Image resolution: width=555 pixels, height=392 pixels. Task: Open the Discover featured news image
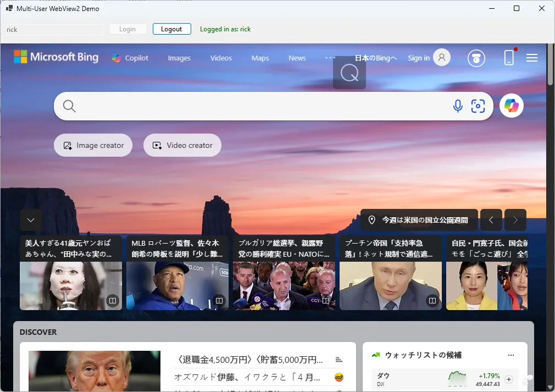coord(95,371)
